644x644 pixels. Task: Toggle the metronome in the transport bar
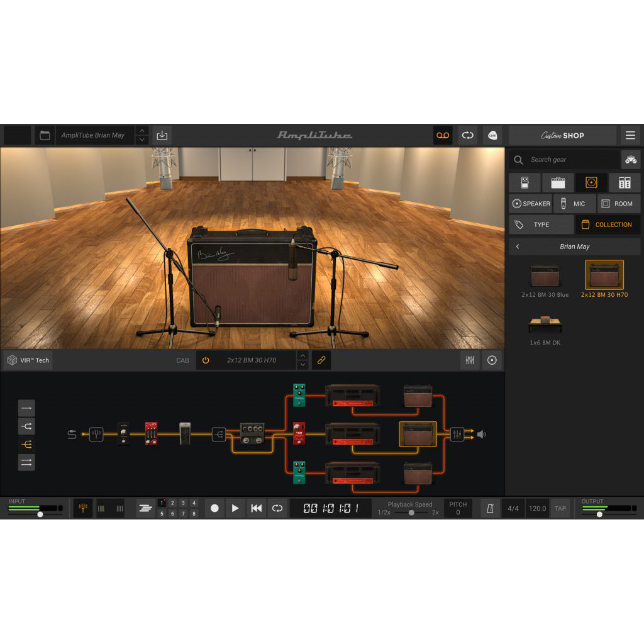[491, 508]
